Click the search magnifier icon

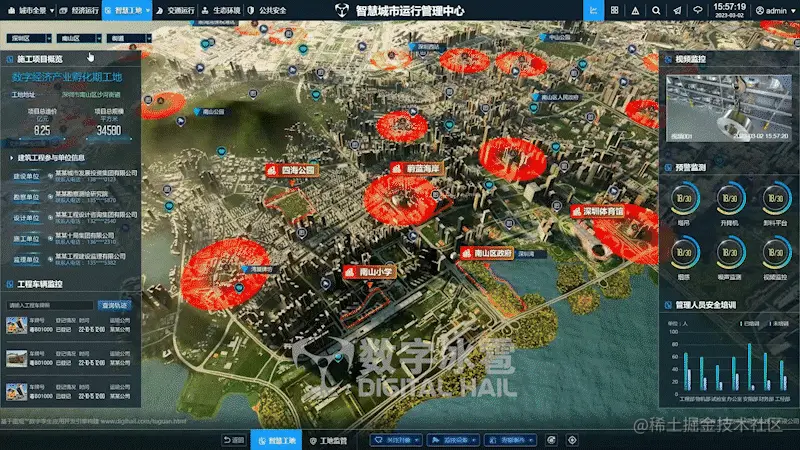656,10
